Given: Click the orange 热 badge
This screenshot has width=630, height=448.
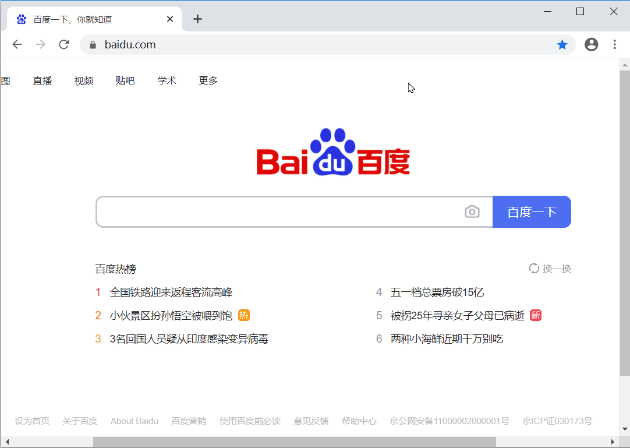Looking at the screenshot, I should [244, 315].
